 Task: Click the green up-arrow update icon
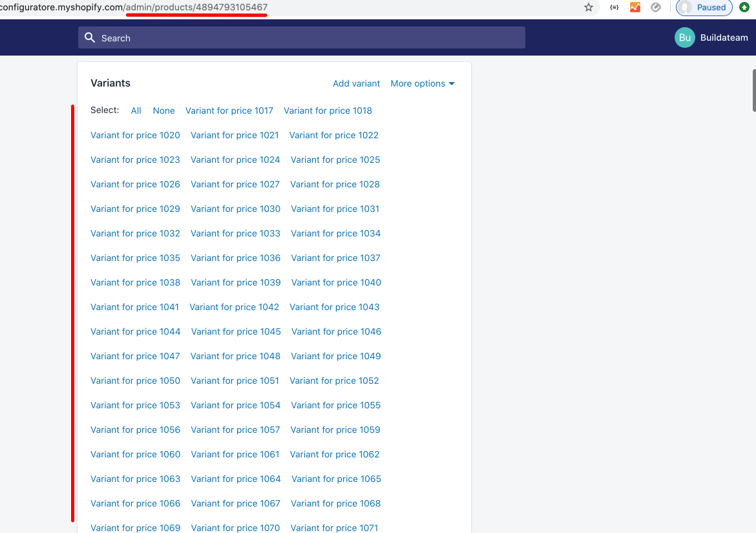[x=744, y=8]
